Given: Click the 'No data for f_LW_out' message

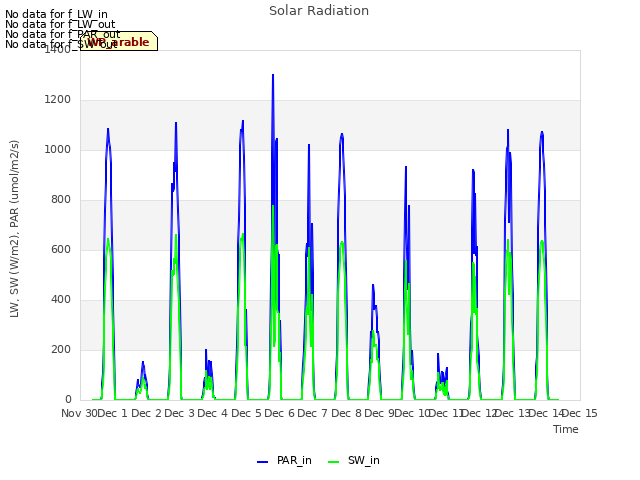Looking at the screenshot, I should [x=60, y=24].
